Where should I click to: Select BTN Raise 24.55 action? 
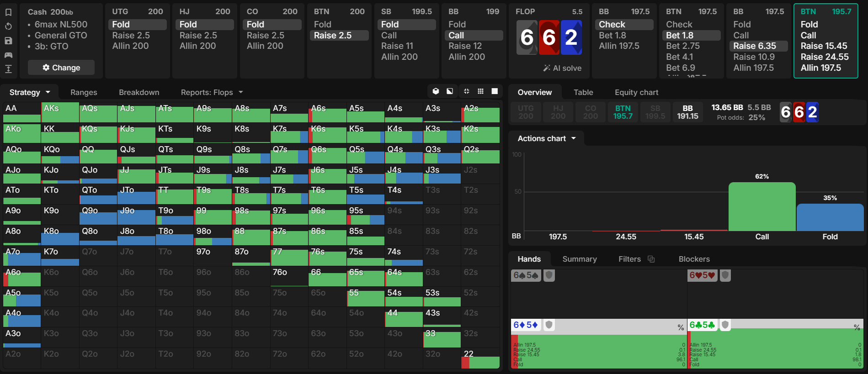[825, 57]
